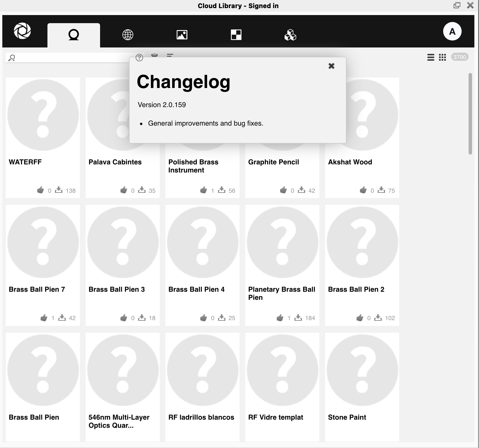This screenshot has width=479, height=448.
Task: Open the help question mark icon
Action: point(139,58)
